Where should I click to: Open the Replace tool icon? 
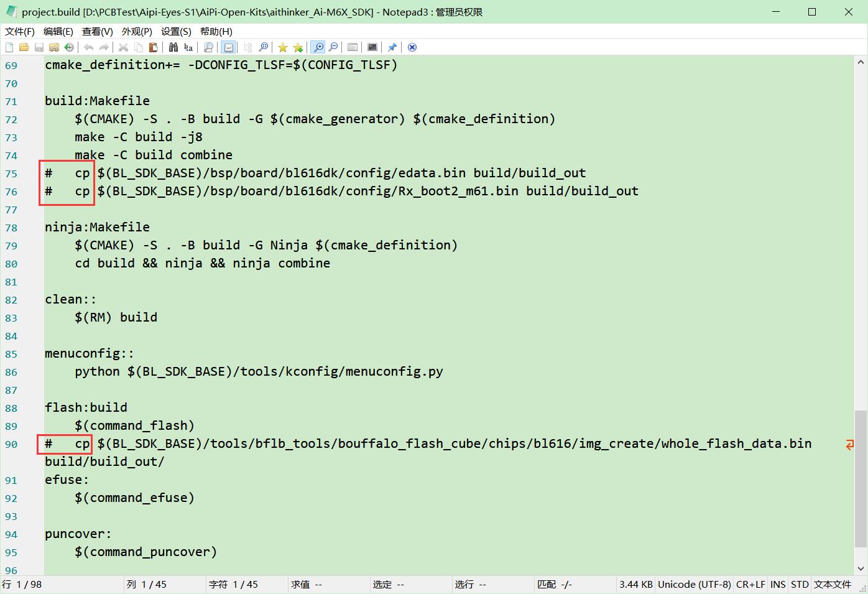[x=188, y=47]
